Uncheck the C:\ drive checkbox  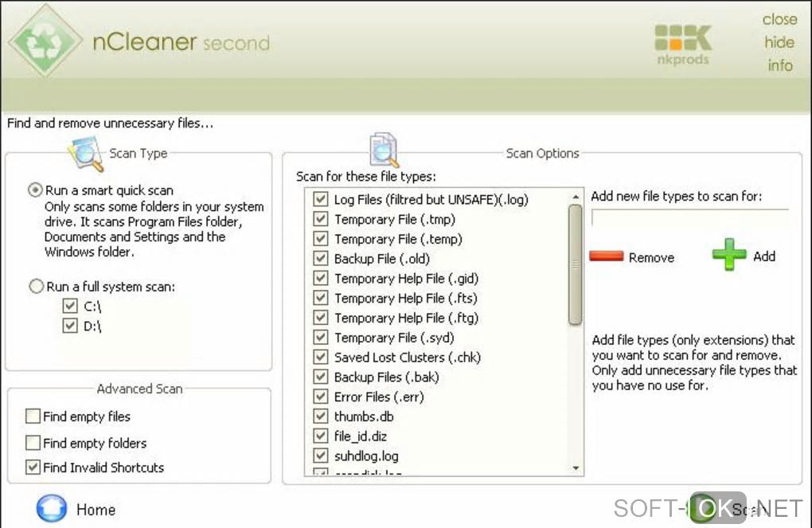pos(70,306)
